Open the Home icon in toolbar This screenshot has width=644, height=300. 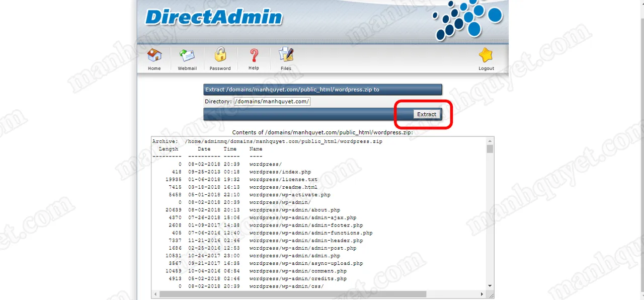tap(154, 55)
